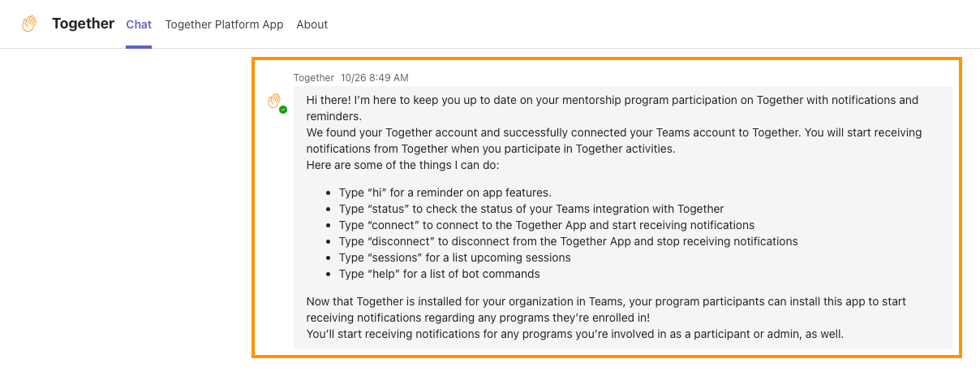Click the "Now that Together is installed" paragraph
The height and width of the screenshot is (372, 980).
pos(605,301)
